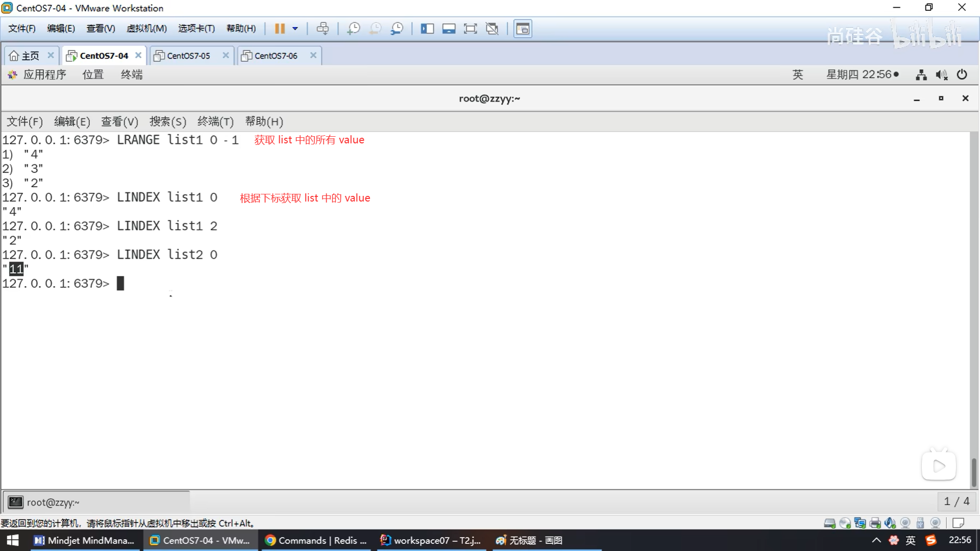Click the GNOME power icon in top bar
980x551 pixels.
[962, 74]
